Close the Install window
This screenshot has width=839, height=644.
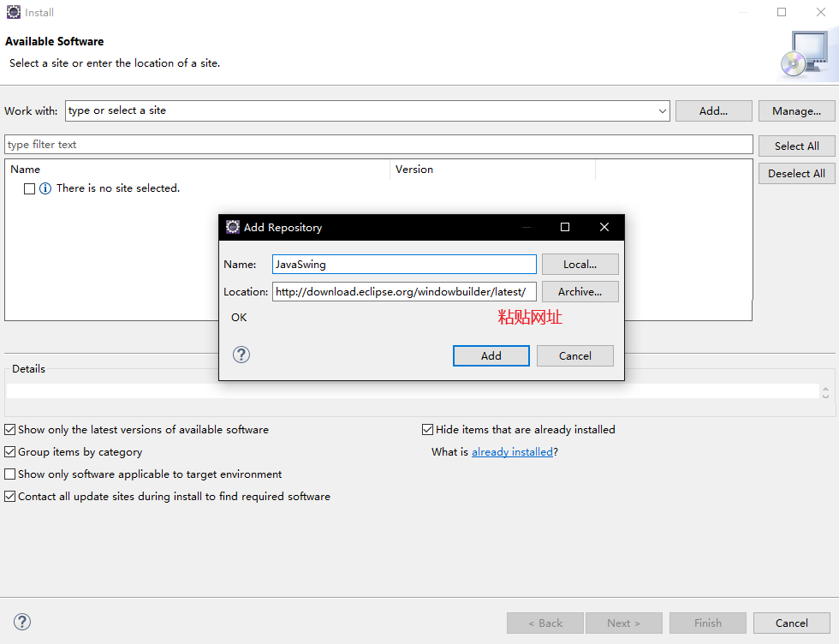(x=821, y=12)
